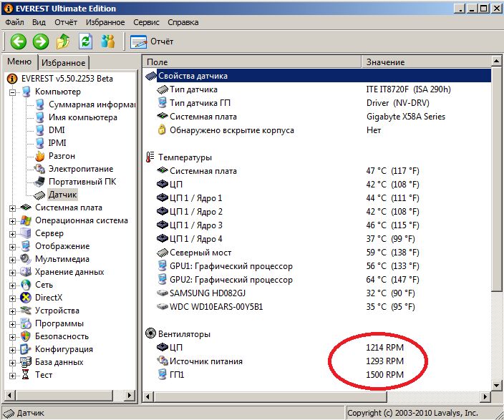Select the Тип датчика row
The height and width of the screenshot is (420, 504).
[317, 89]
